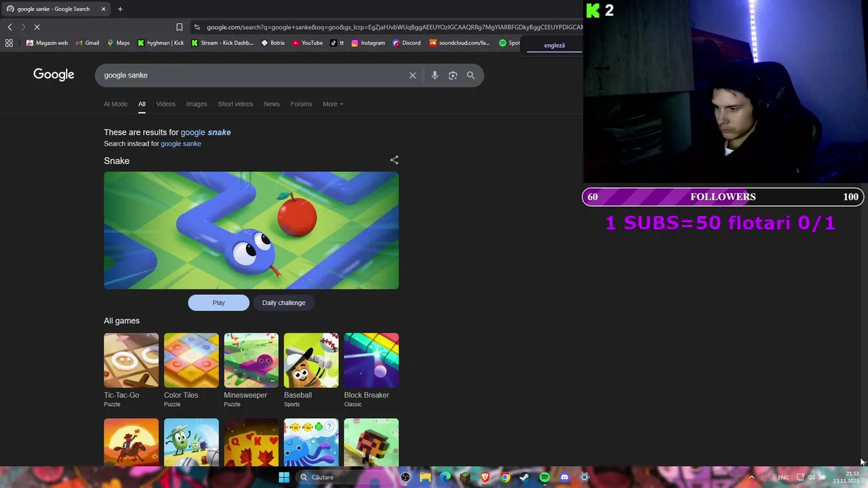Open the volume icon in system tray
The height and width of the screenshot is (488, 868).
point(811,477)
